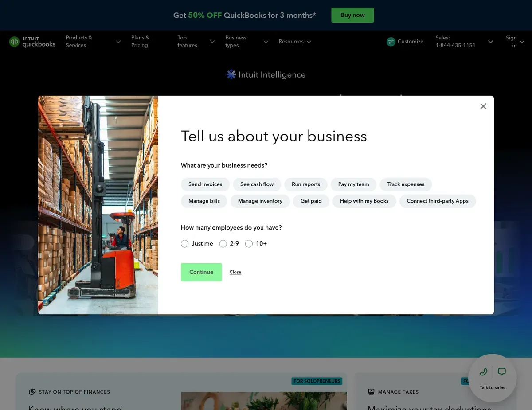532x410 pixels.
Task: Click the Stay on top of finances icon
Action: (32, 392)
